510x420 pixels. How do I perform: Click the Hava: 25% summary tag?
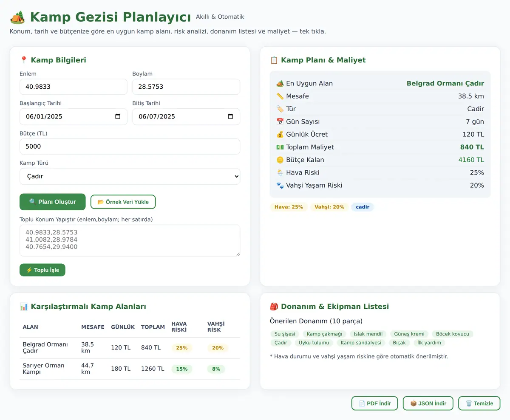(289, 207)
